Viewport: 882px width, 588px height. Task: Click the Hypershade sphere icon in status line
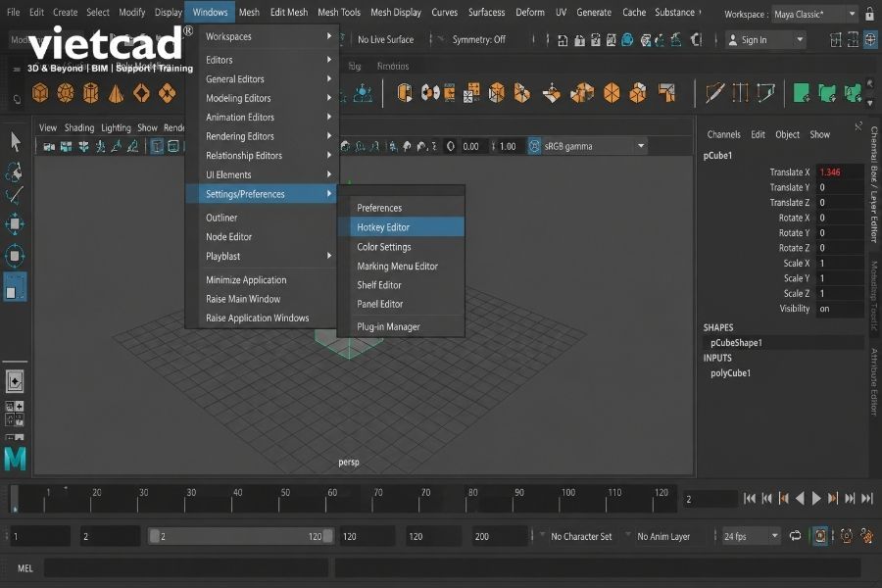pos(628,40)
